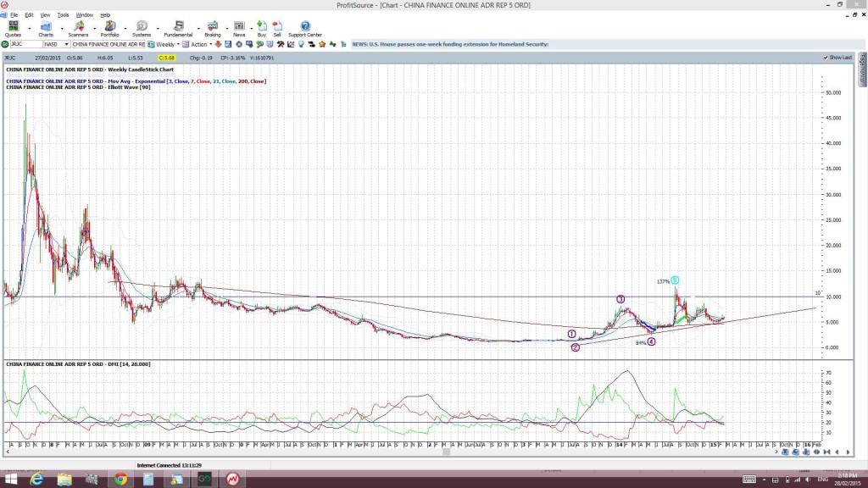This screenshot has height=488, width=868.
Task: Click the hammer tools icon
Action: click(x=281, y=44)
